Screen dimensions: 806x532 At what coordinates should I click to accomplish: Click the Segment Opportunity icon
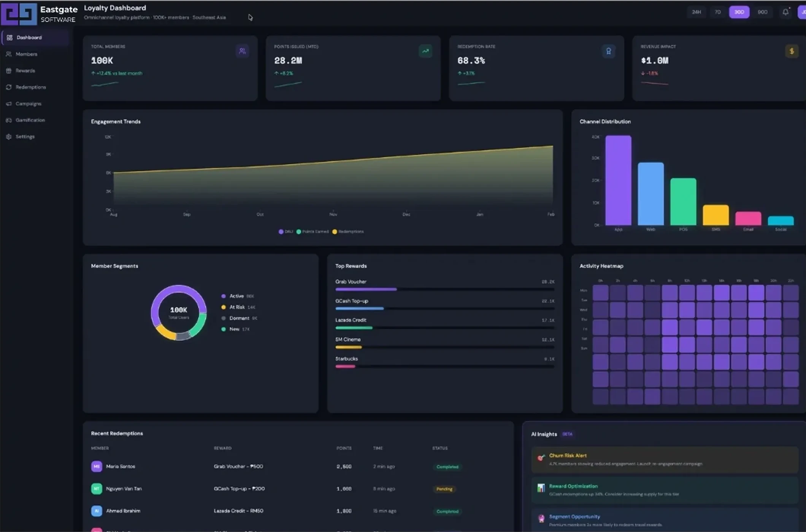click(541, 518)
